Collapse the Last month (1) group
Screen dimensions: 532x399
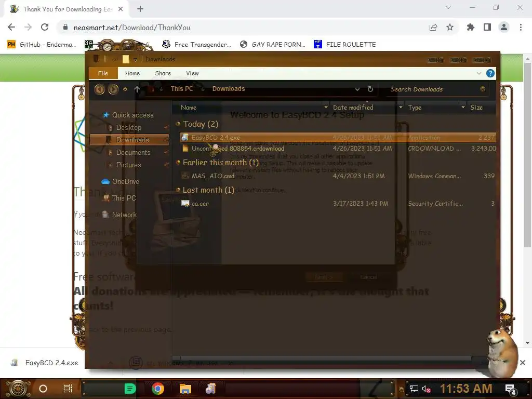point(178,190)
